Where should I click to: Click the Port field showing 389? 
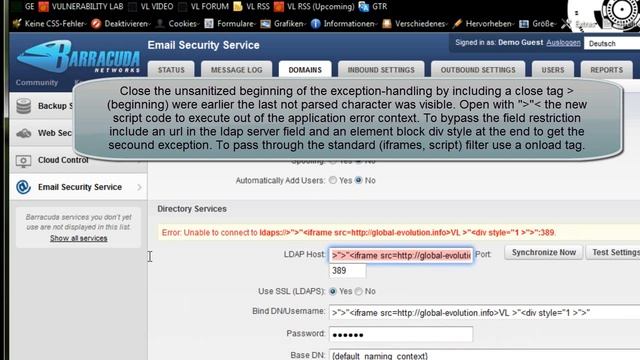(x=347, y=271)
